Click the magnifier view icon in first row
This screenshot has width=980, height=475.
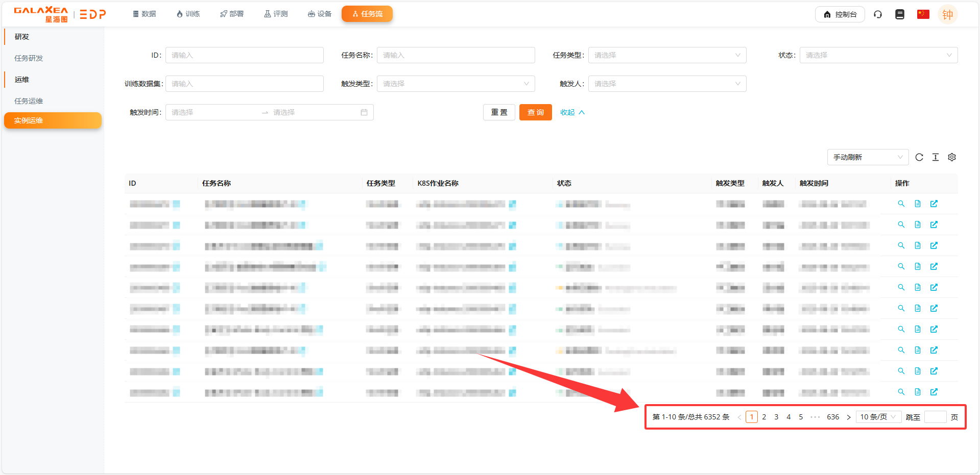coord(900,204)
